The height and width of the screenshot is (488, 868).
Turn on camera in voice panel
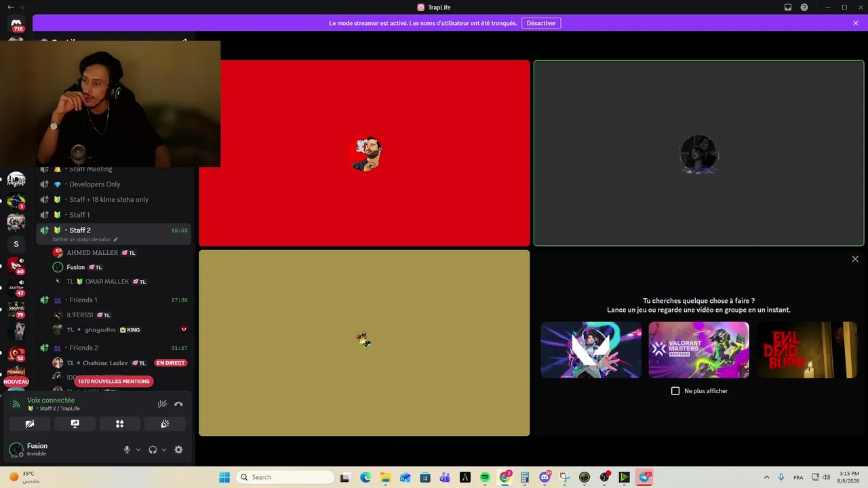click(x=30, y=424)
